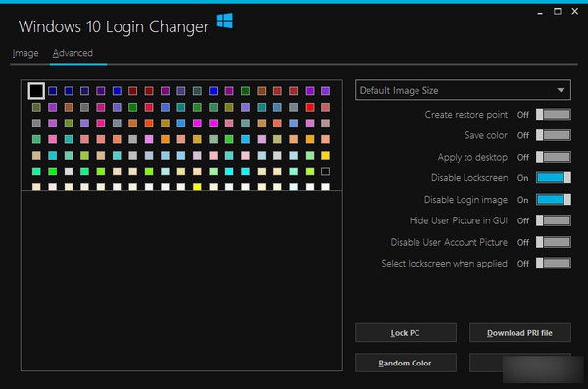Choose the navy swatch beside the black swatch

(53, 91)
